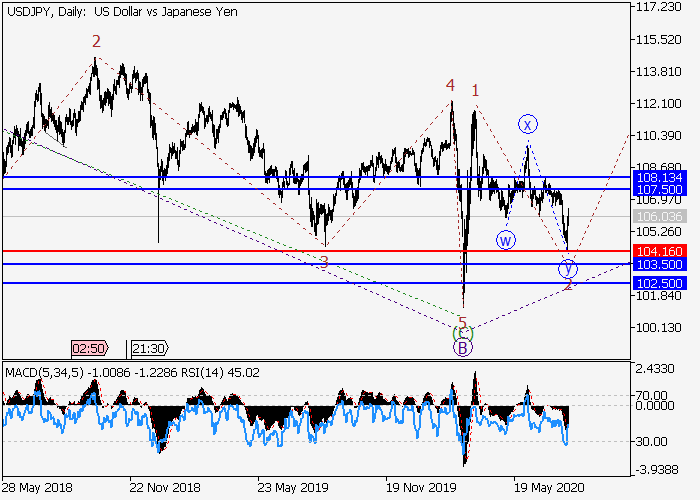Select the 102.500 price level tag
This screenshot has width=700, height=500.
click(658, 283)
